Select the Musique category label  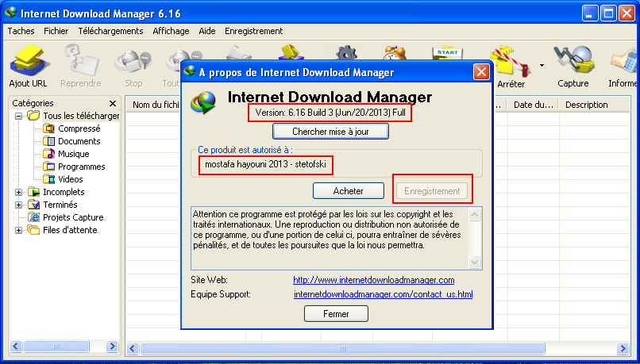pos(74,154)
